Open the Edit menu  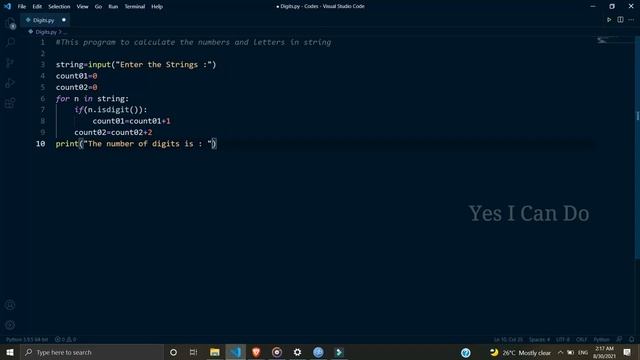click(37, 7)
